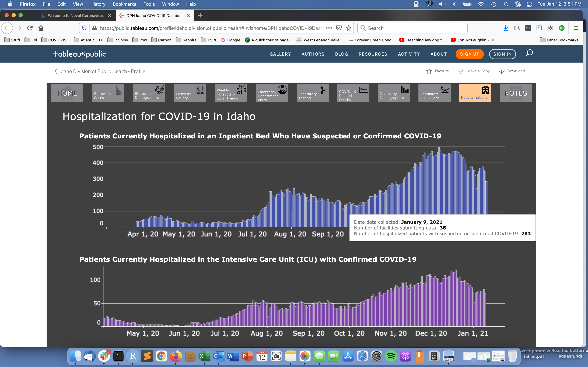Click the orange SIGN UP button

tap(469, 54)
